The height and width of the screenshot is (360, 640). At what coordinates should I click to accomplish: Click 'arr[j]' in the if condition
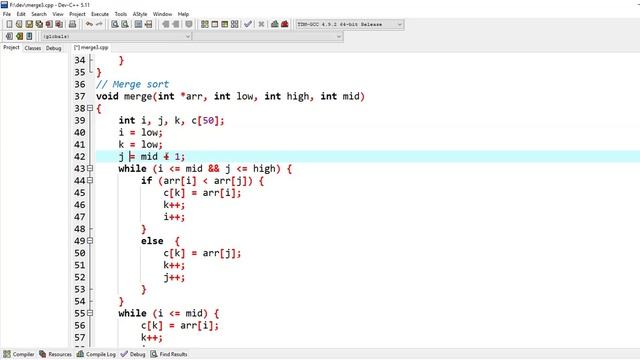[230, 181]
